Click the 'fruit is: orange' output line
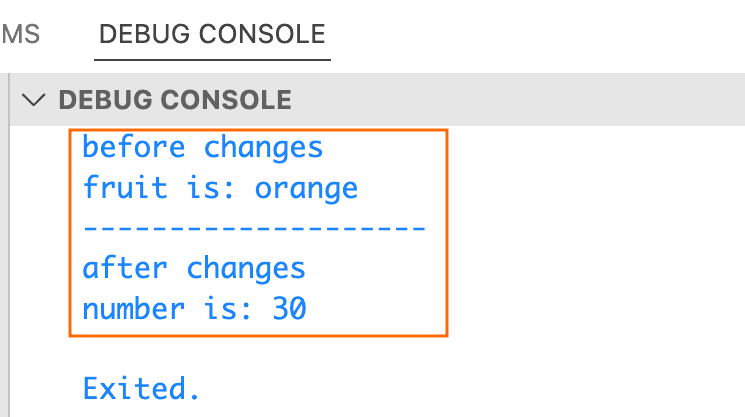Screen dimensions: 745x417 point(220,188)
